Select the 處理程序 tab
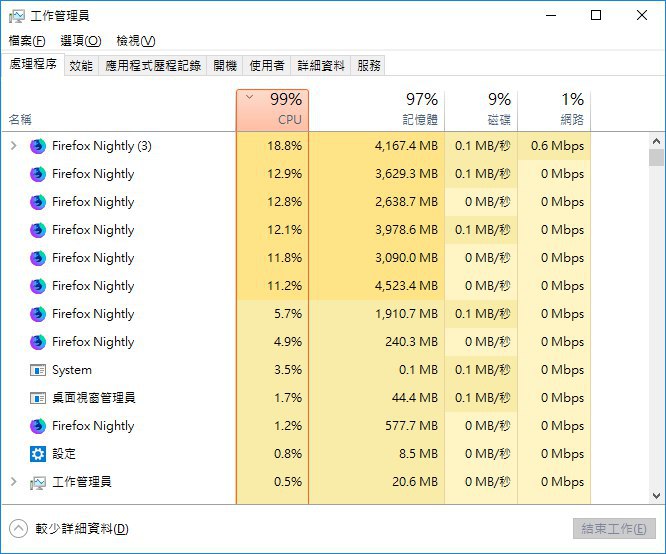The height and width of the screenshot is (554, 666). click(33, 64)
